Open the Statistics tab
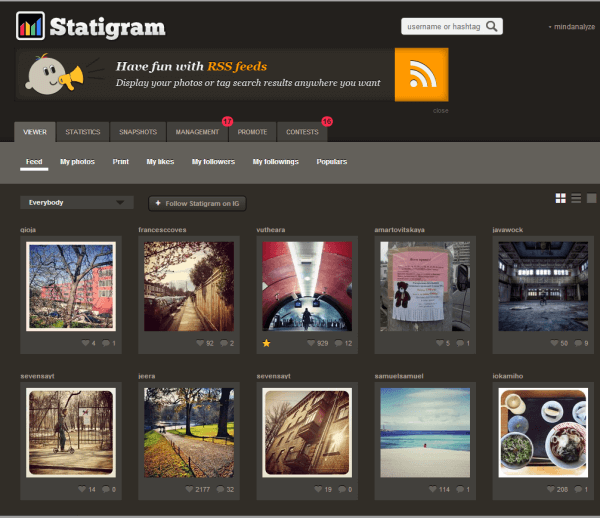600x518 pixels. pyautogui.click(x=82, y=132)
